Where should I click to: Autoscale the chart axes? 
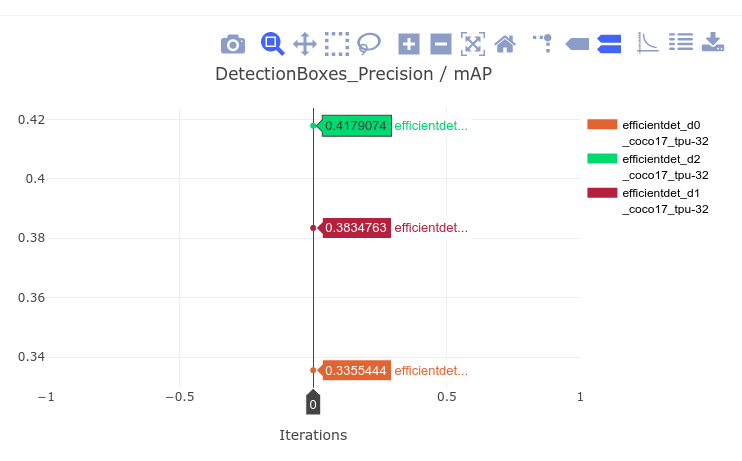pos(473,43)
